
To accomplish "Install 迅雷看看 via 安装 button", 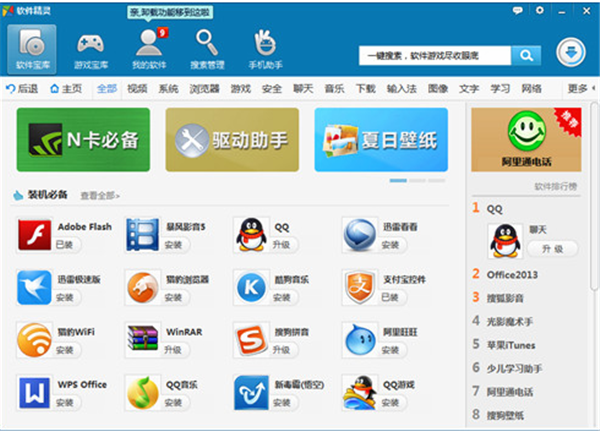I will click(391, 245).
